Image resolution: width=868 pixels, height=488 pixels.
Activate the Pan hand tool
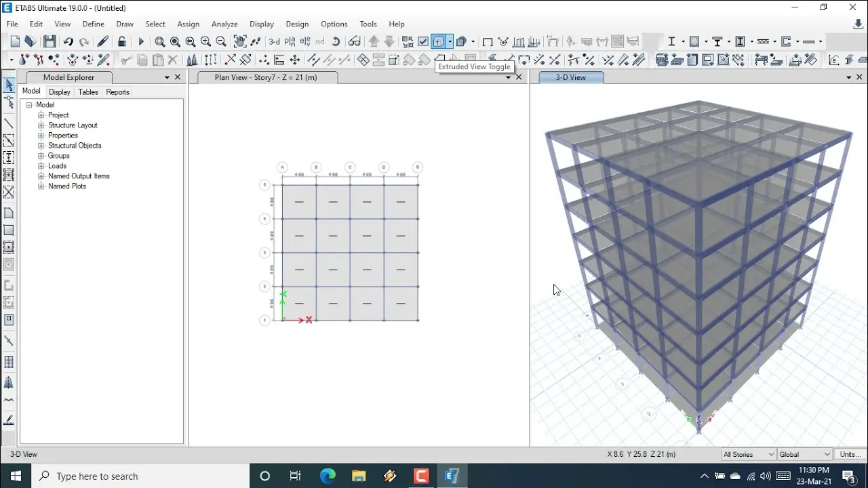(x=240, y=42)
